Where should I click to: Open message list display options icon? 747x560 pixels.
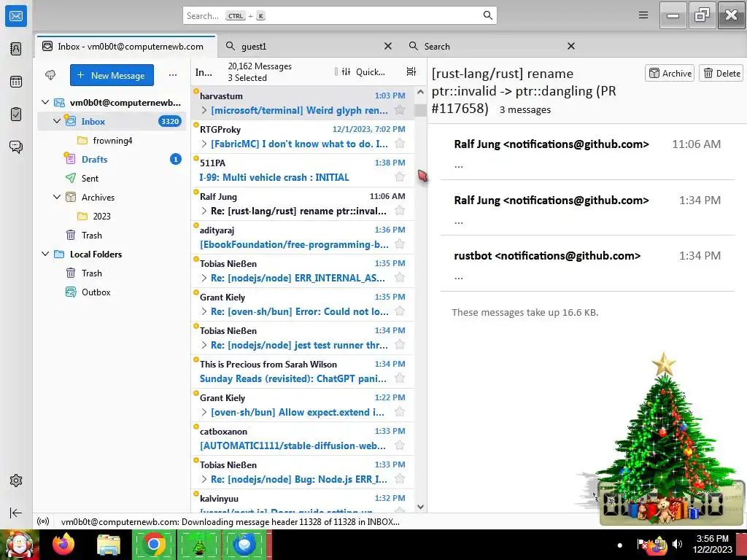[x=411, y=72]
